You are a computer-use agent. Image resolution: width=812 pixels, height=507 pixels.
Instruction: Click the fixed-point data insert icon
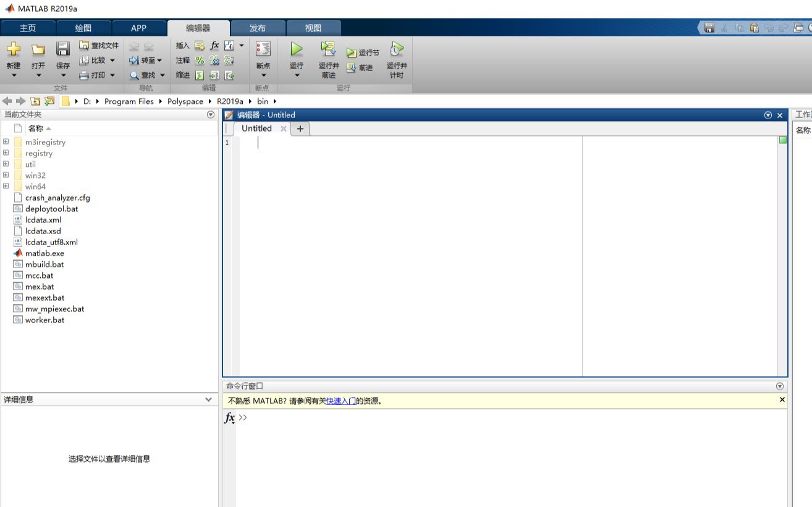pyautogui.click(x=229, y=45)
